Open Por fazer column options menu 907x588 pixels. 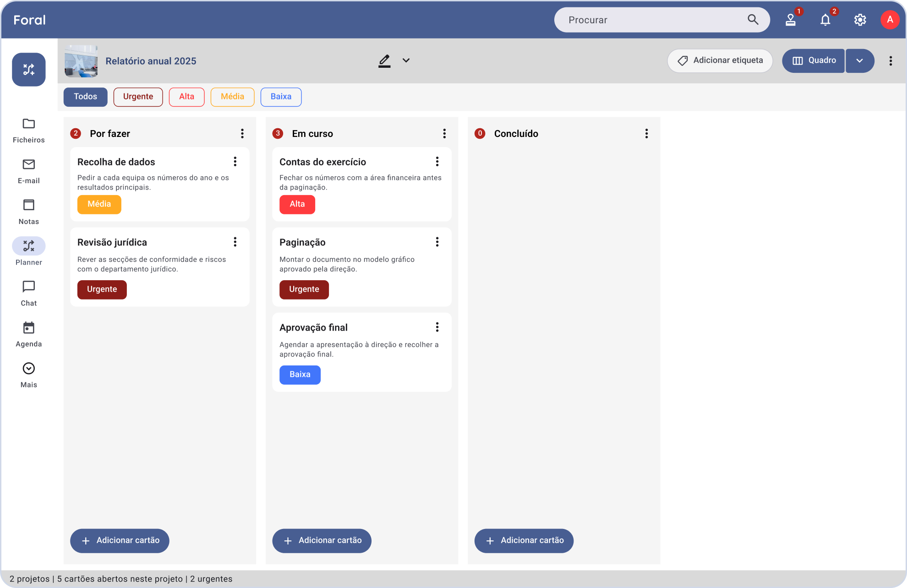[242, 134]
